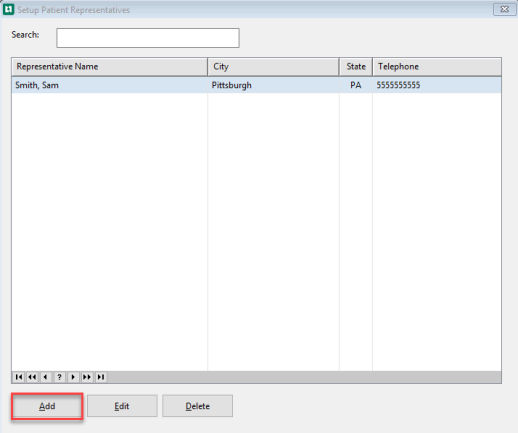Click the Delete button
This screenshot has width=518, height=433.
click(197, 406)
